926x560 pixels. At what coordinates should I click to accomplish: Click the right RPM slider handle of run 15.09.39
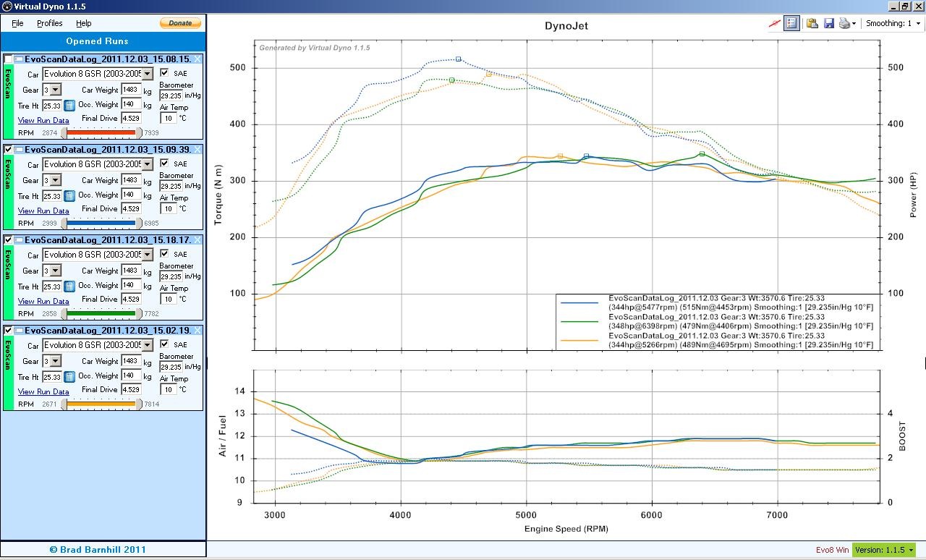coord(140,224)
